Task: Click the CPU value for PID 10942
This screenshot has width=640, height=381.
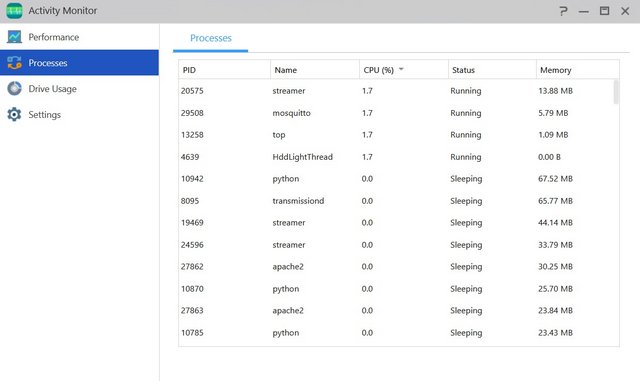Action: tap(367, 178)
